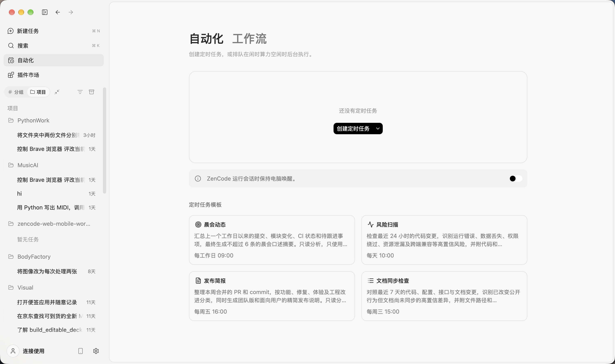
Task: Click the 定时任务模板 section heading
Action: pos(205,205)
